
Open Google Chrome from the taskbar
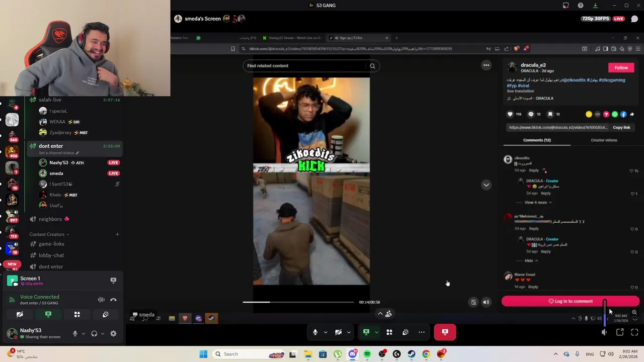click(426, 354)
